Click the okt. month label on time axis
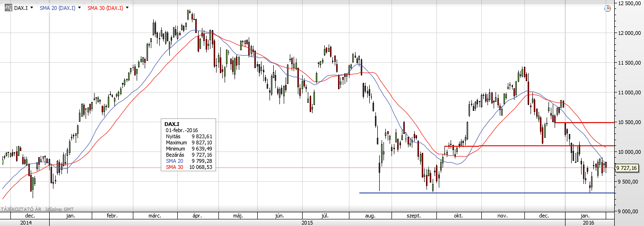This screenshot has width=644, height=226. tap(458, 216)
